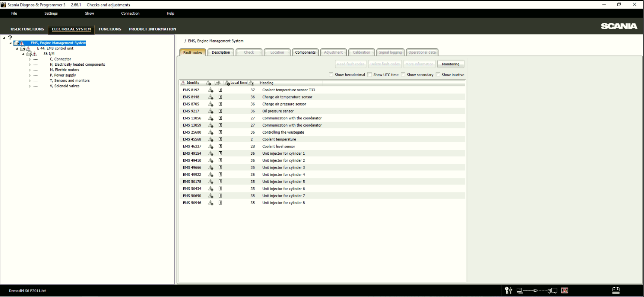Click the fault status icon in row EMS 46337
644x297 pixels.
211,147
